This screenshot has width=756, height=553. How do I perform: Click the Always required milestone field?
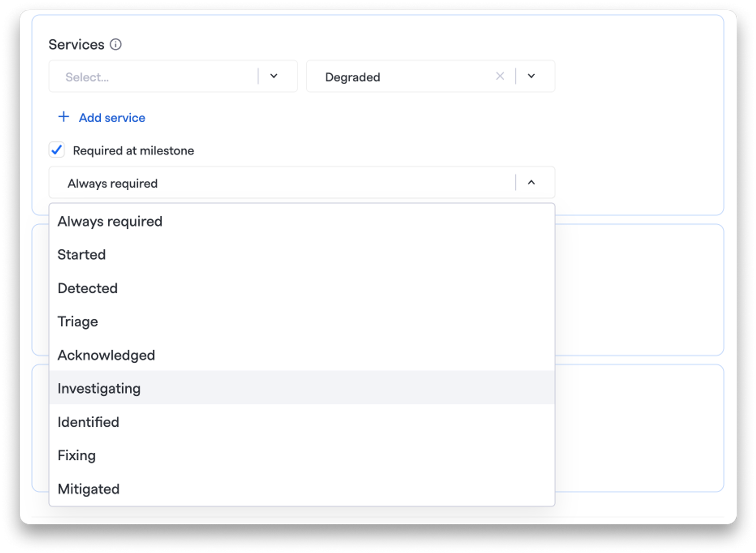coord(302,182)
